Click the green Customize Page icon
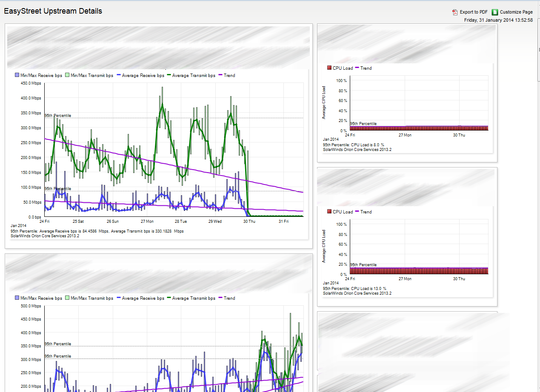 click(x=495, y=12)
